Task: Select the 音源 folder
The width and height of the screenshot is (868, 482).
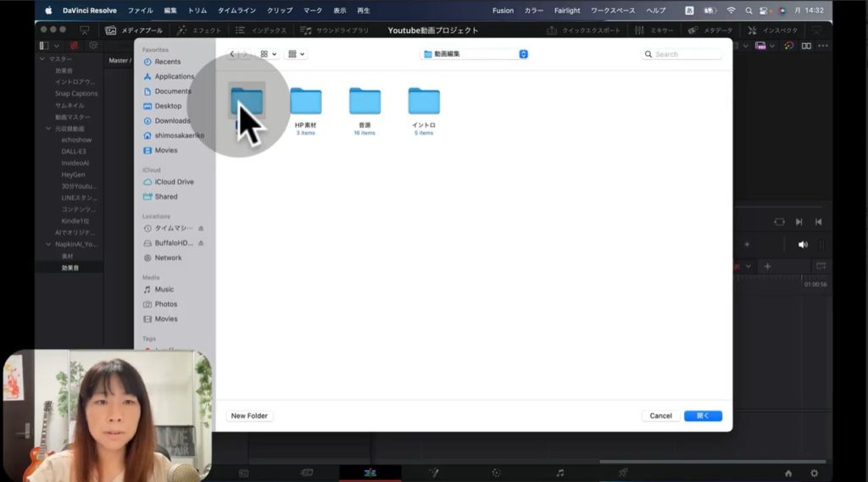Action: click(x=364, y=102)
